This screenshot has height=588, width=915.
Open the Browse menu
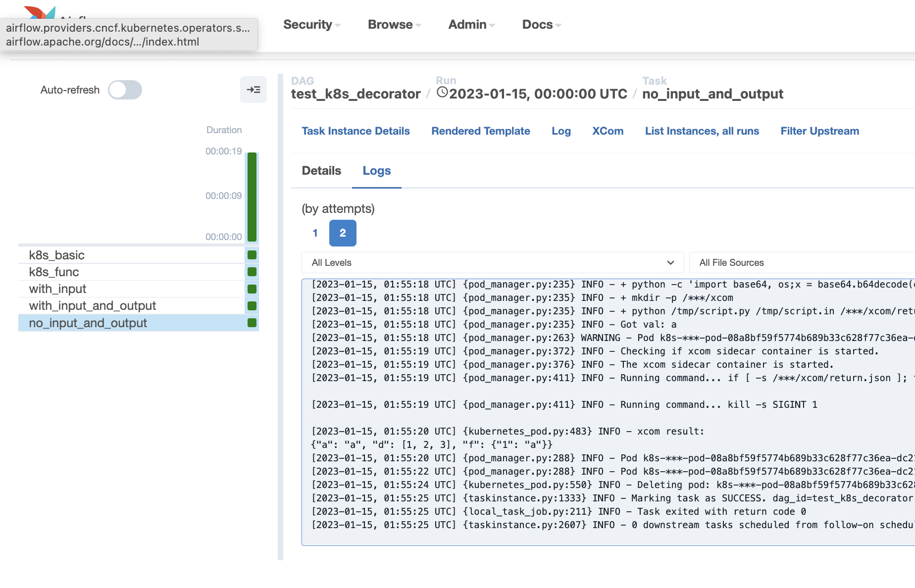394,25
